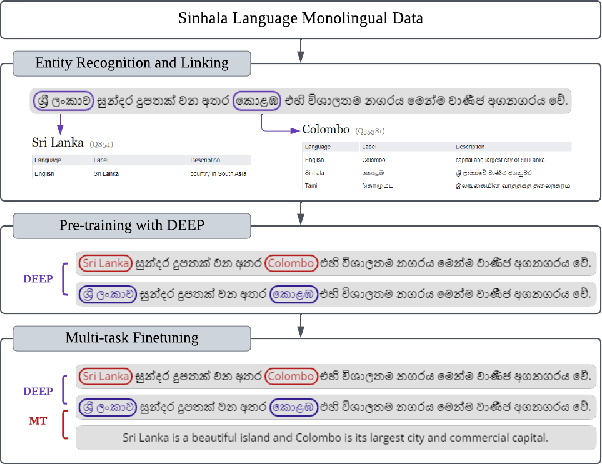
Task: Click red-circled 'Sri Lanka' in the Finetuning section
Action: 106,376
